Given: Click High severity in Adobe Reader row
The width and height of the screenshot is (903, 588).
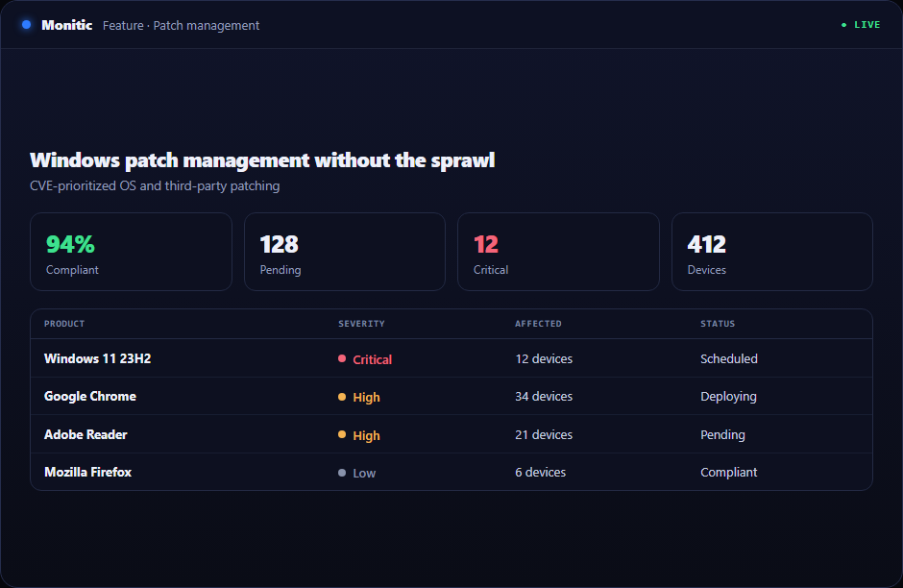Looking at the screenshot, I should 366,435.
